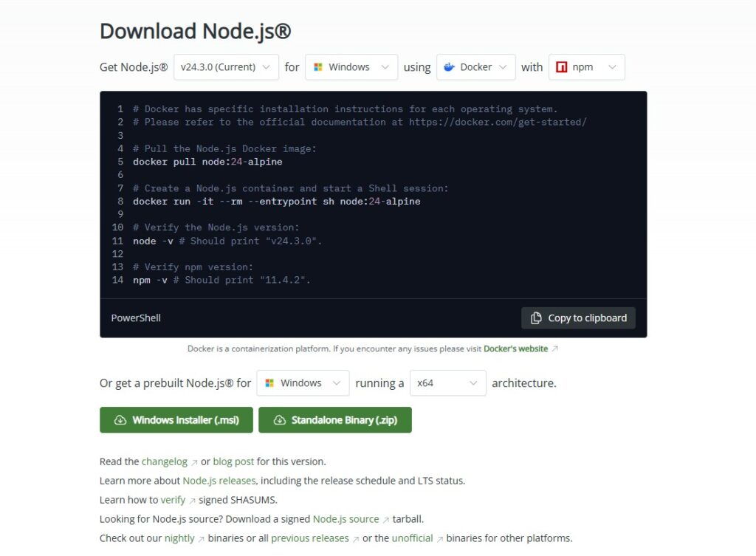Screen dimensions: 756x556
Task: Open the v24.3.0 (Current) version dropdown
Action: pos(226,67)
